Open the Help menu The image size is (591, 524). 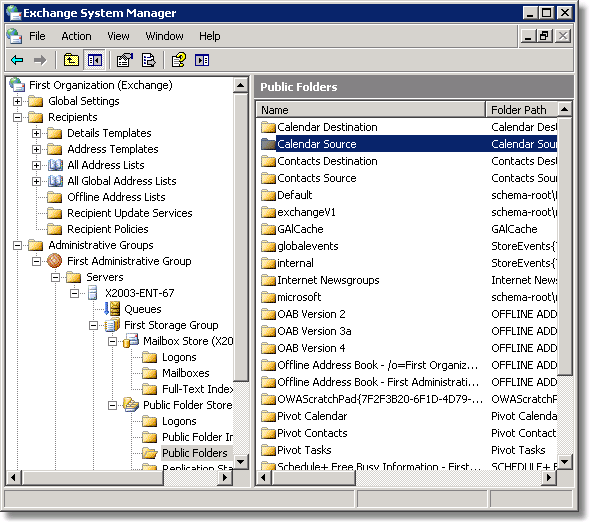[210, 36]
